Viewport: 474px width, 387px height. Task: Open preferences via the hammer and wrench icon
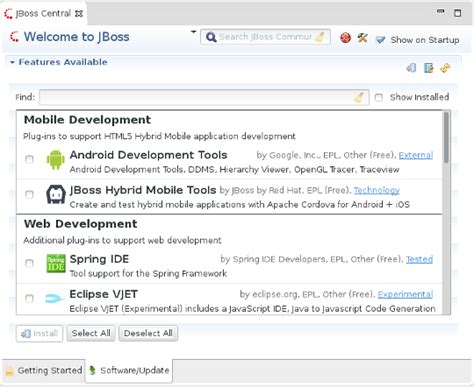pyautogui.click(x=362, y=38)
